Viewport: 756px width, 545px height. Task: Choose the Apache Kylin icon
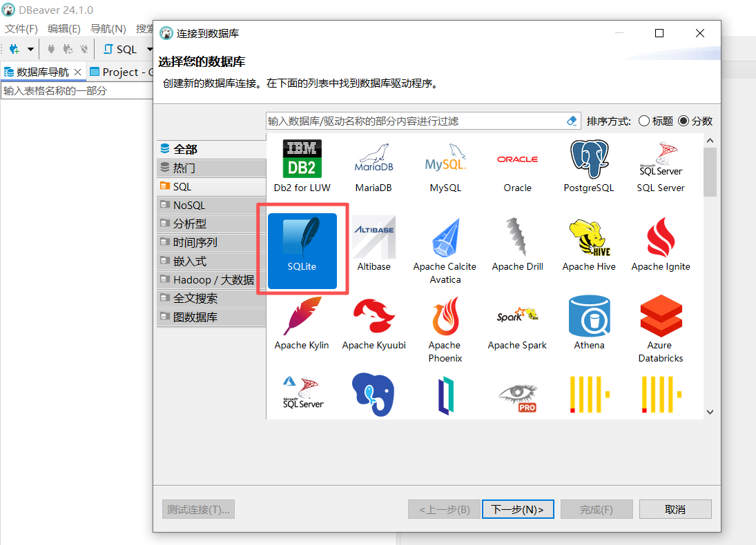point(302,316)
